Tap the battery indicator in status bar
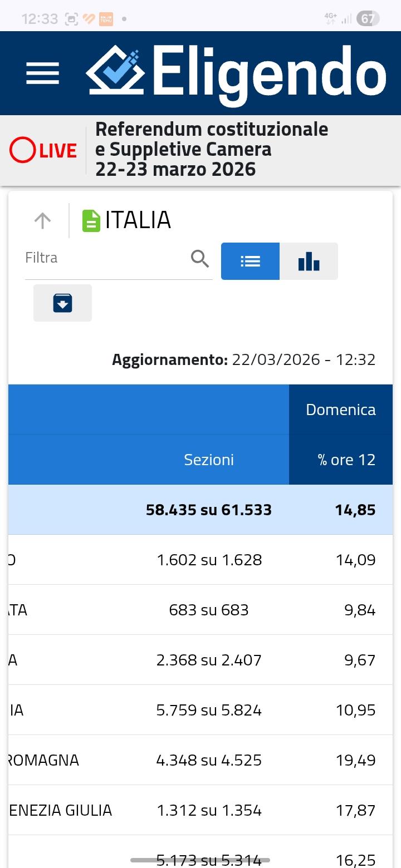 coord(368,18)
